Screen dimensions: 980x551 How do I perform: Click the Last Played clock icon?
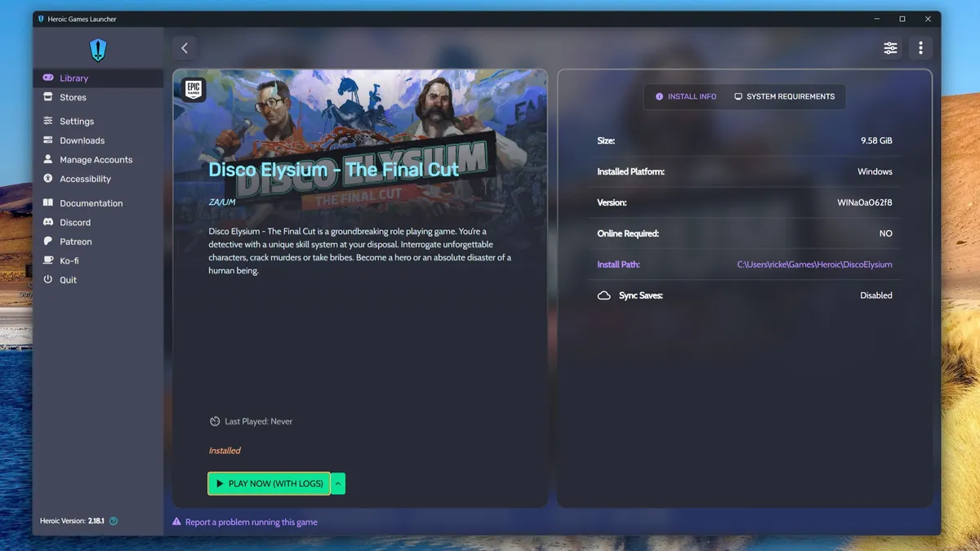tap(215, 421)
